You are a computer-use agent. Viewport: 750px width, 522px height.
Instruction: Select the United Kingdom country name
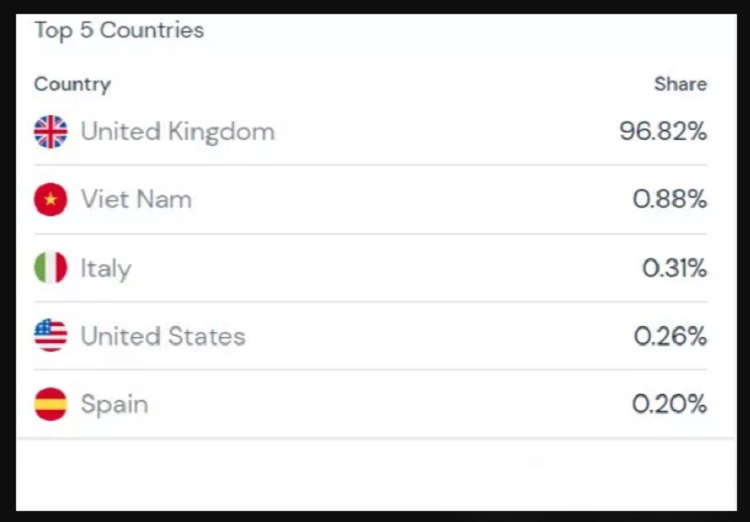[x=178, y=132]
